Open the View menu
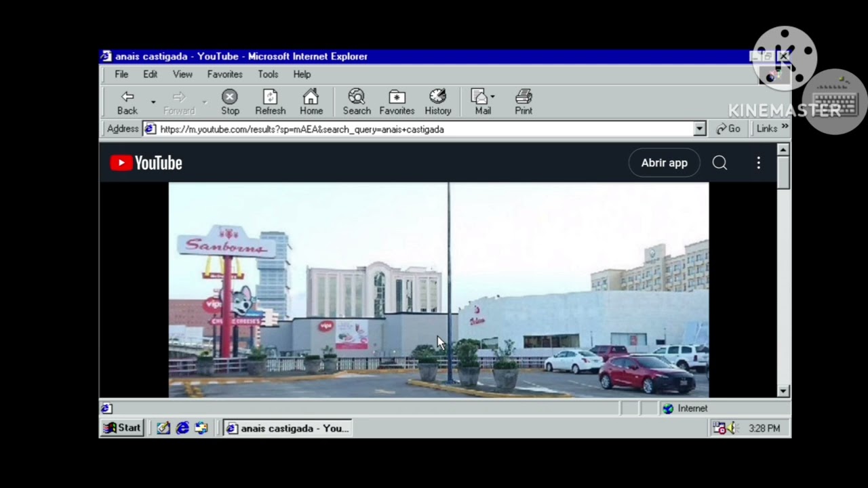Screen dimensions: 868x488 (182, 75)
